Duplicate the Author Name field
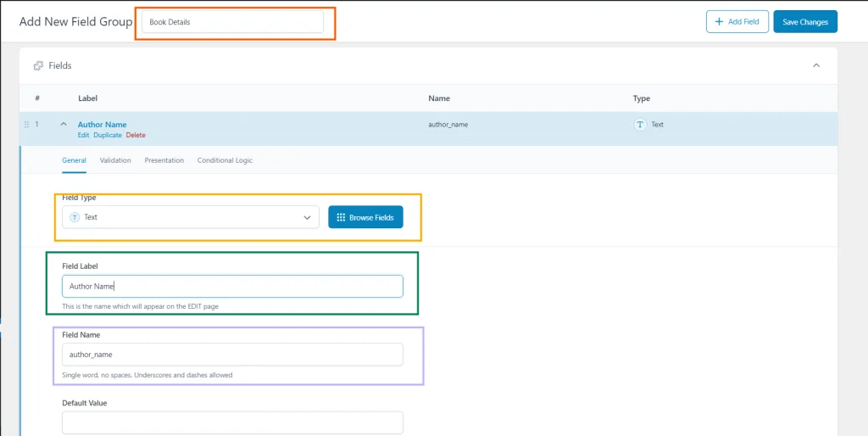This screenshot has height=436, width=868. [108, 135]
